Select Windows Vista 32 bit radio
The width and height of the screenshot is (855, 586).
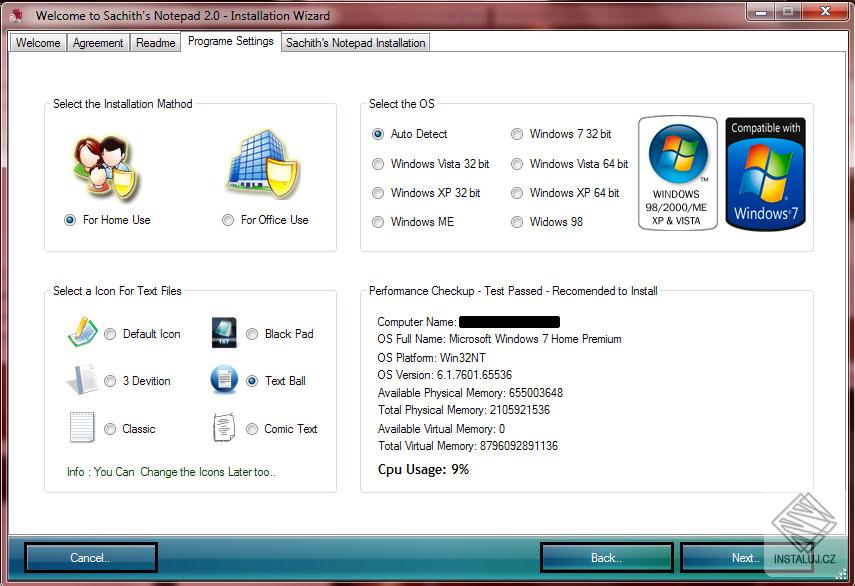378,164
